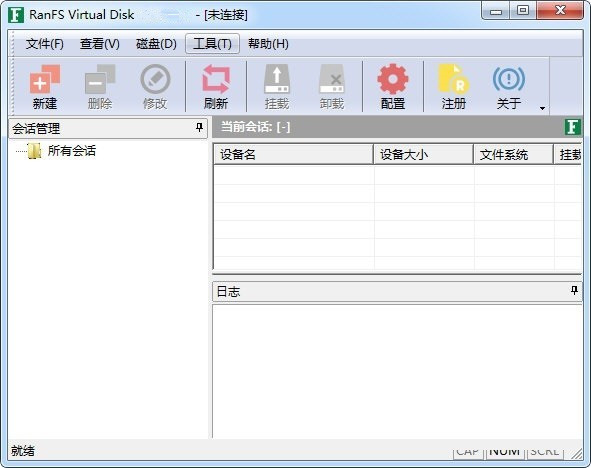Open registration via the 注册 icon
This screenshot has height=468, width=591.
(454, 87)
